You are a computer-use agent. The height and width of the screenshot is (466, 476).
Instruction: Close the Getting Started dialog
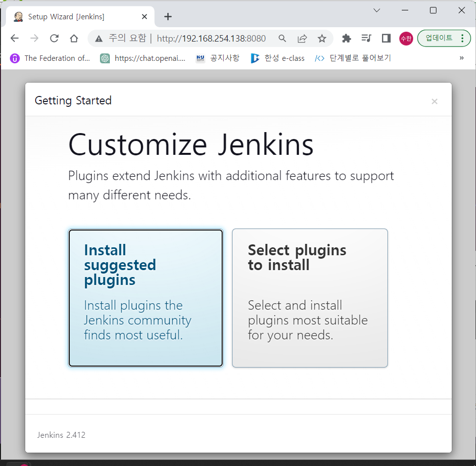[434, 101]
